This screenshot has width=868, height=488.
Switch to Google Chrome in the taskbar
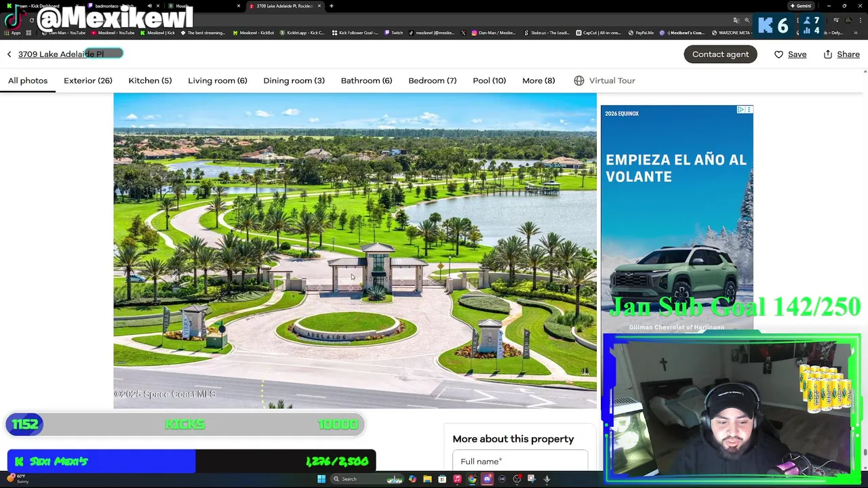[472, 479]
